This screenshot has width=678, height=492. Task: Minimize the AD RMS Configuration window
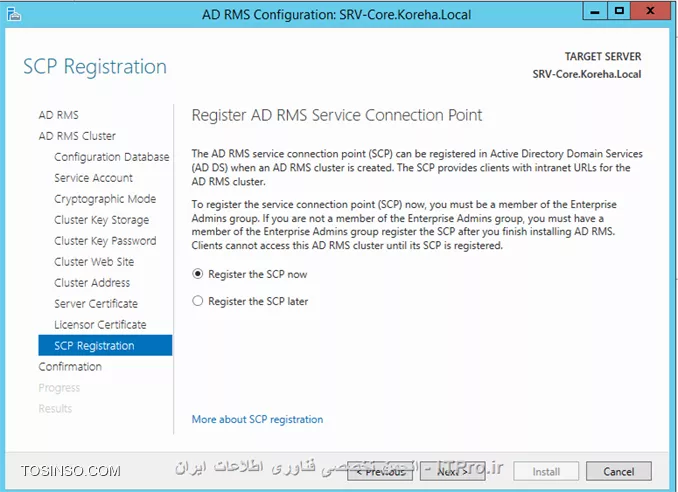click(x=595, y=11)
